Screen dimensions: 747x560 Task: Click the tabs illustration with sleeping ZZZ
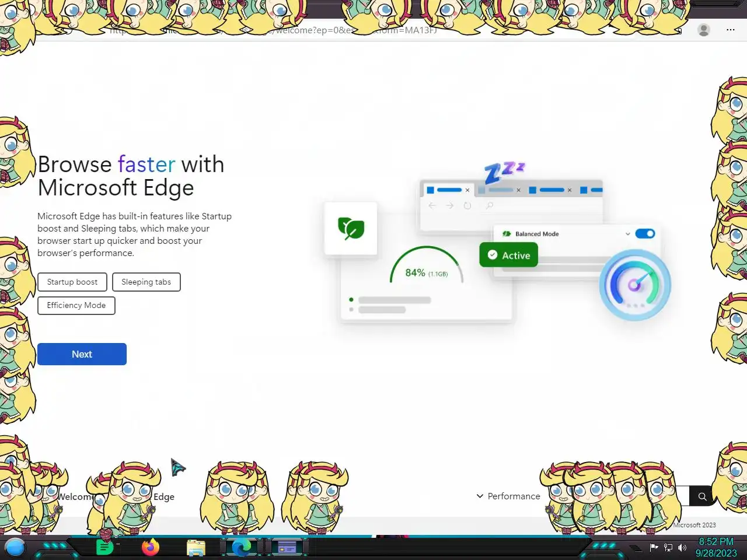511,198
